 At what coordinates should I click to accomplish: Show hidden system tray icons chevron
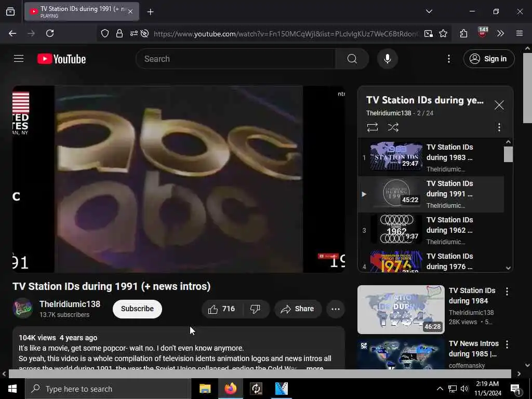click(x=440, y=389)
